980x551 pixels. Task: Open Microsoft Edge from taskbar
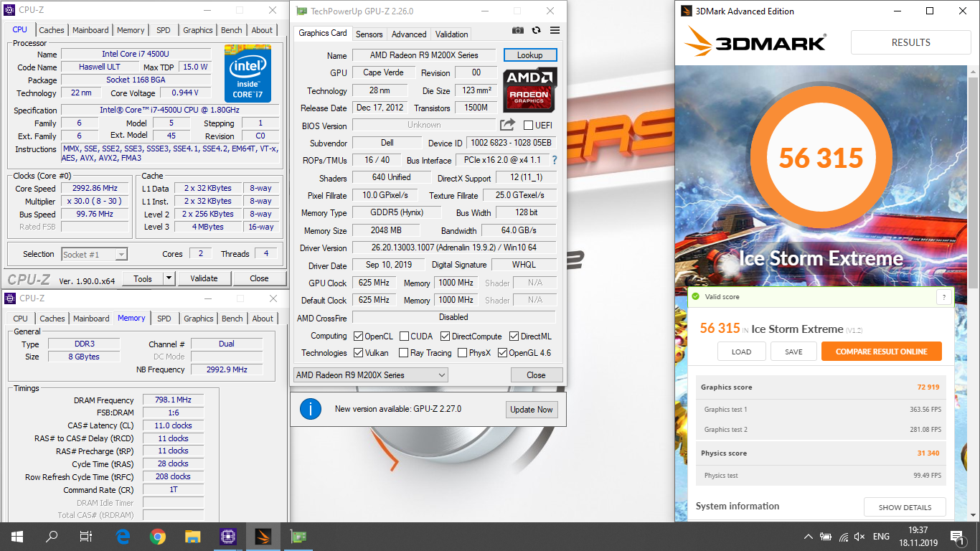(123, 537)
